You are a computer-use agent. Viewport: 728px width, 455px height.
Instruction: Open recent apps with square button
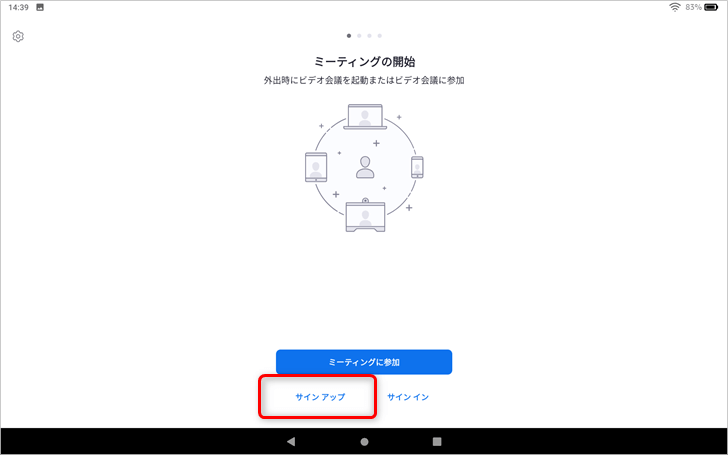(x=437, y=441)
